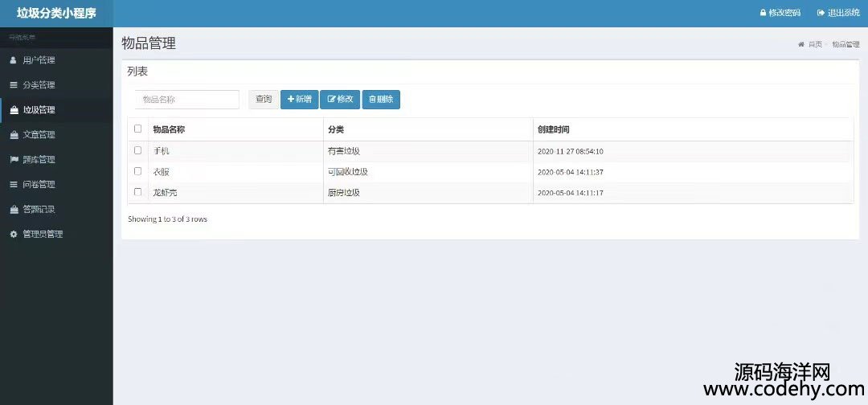This screenshot has width=868, height=405.
Task: Open 问卷管理 in the sidebar
Action: 56,185
